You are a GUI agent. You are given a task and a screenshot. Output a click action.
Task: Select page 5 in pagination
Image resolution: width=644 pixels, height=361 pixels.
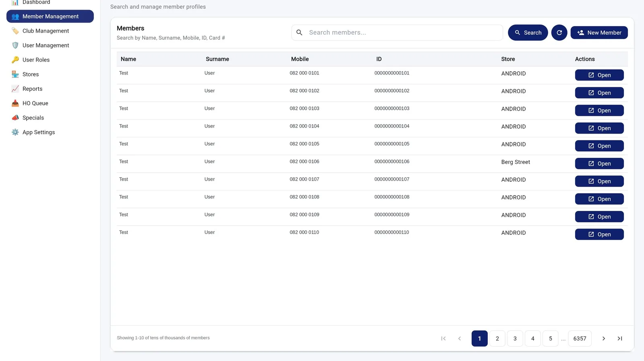(x=550, y=338)
